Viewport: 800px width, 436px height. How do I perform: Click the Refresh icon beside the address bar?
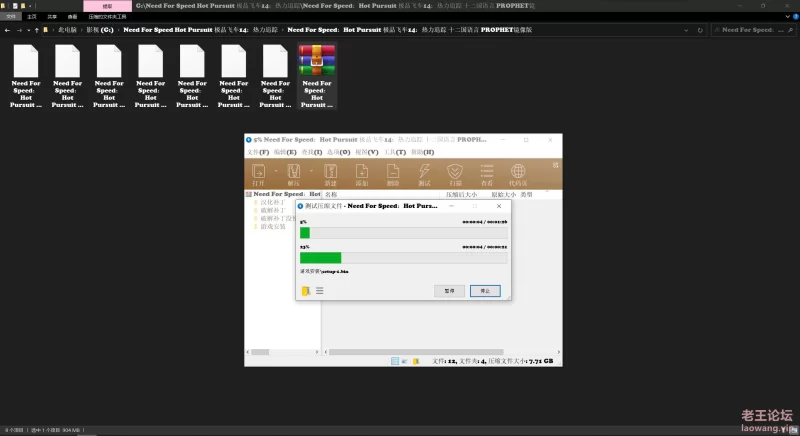[x=700, y=30]
